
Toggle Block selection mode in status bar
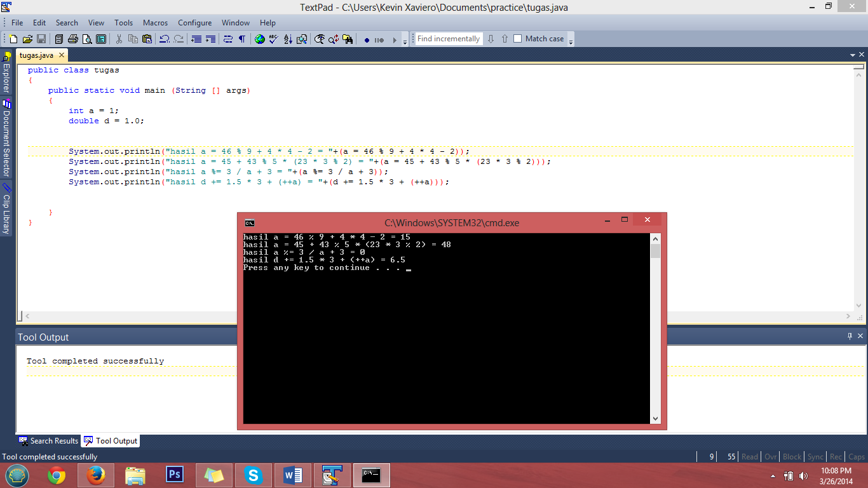(x=792, y=457)
